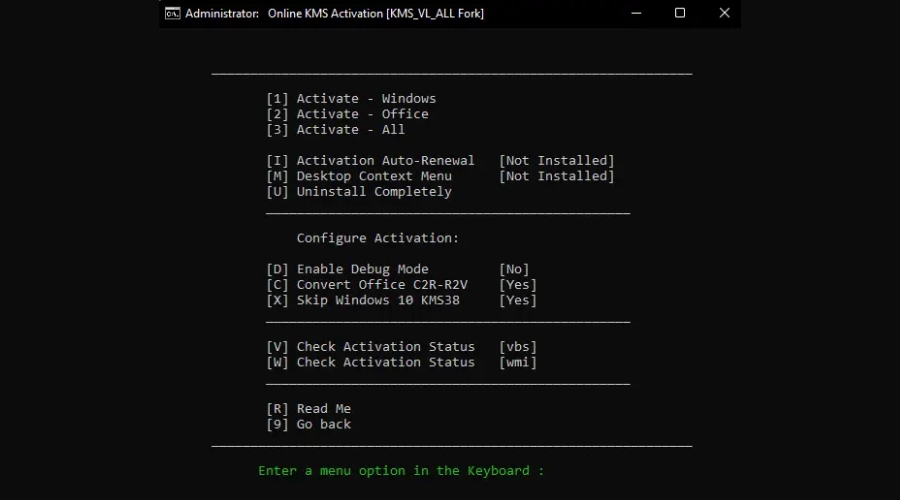Image resolution: width=900 pixels, height=500 pixels.
Task: Click the '[U] Uninstall Completely' line
Action: tap(359, 192)
